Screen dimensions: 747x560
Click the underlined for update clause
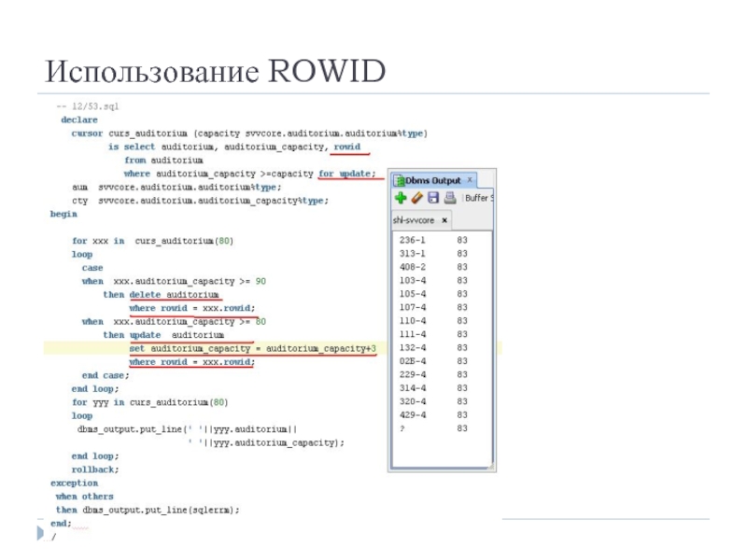tap(346, 174)
